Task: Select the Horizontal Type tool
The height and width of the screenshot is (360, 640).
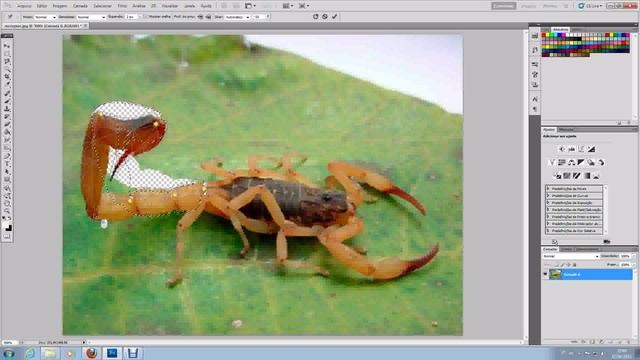Action: [x=7, y=164]
